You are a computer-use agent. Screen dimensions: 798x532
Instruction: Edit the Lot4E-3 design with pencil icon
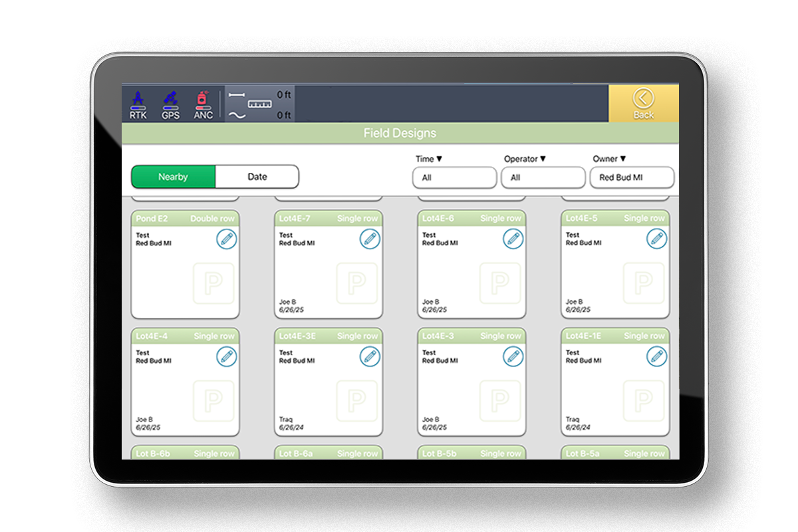click(513, 357)
